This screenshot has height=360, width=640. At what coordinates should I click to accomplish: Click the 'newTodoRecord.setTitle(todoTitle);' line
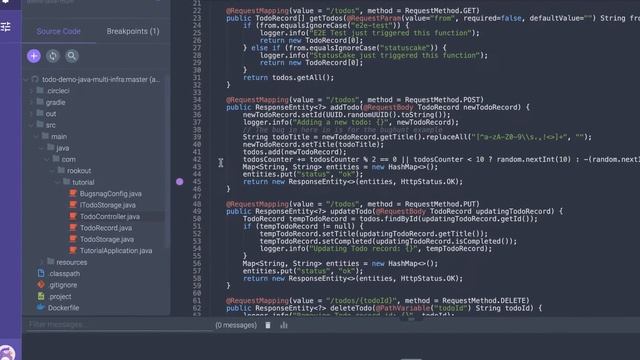pos(313,144)
